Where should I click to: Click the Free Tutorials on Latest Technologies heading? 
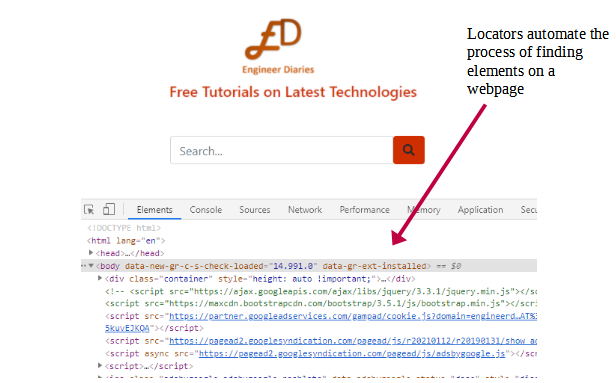tap(293, 92)
